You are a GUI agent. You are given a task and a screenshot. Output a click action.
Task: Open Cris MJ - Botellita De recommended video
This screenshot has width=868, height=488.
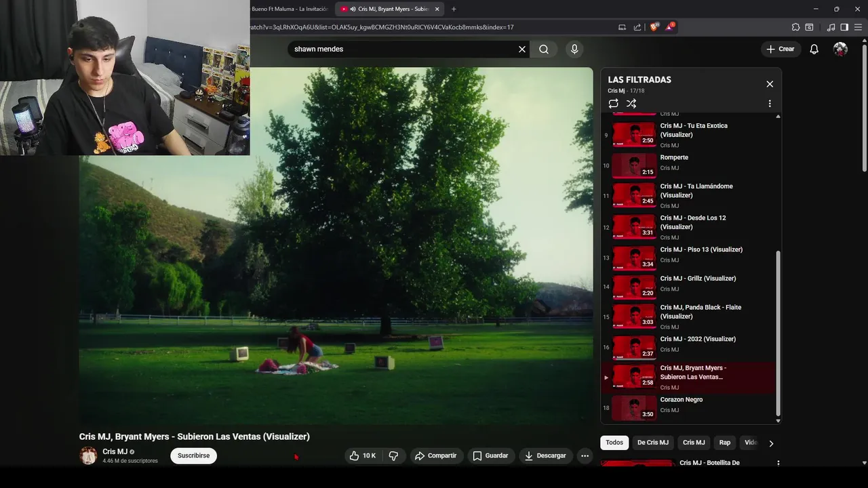[x=709, y=463]
